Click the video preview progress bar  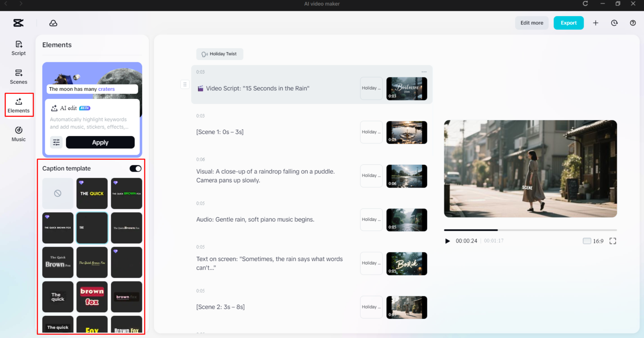coord(530,230)
